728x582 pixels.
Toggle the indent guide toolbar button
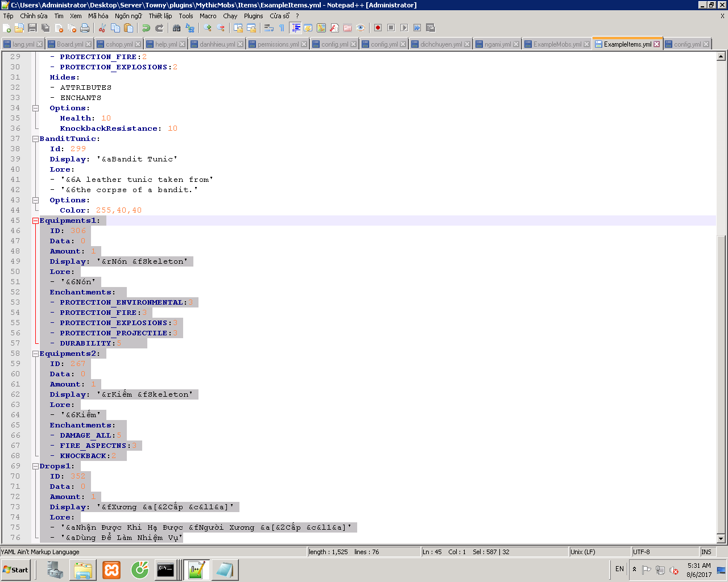point(296,28)
